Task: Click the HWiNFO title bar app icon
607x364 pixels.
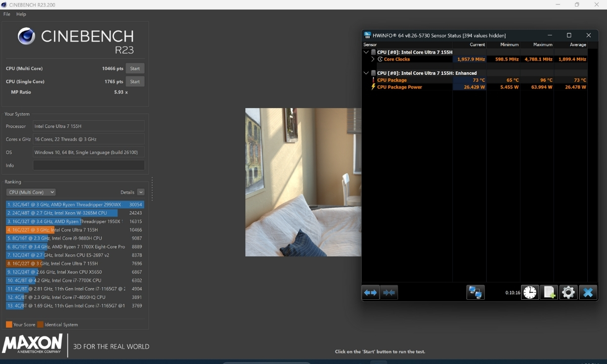Action: pyautogui.click(x=367, y=35)
